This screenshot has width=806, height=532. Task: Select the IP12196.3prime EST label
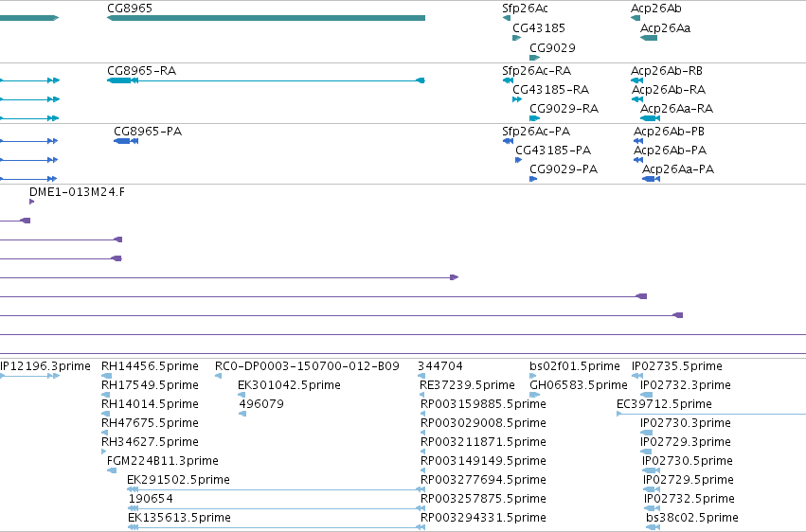tap(45, 366)
